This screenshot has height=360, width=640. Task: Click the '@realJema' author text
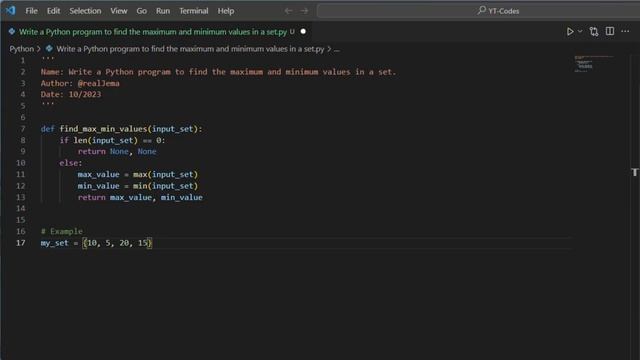click(x=98, y=83)
